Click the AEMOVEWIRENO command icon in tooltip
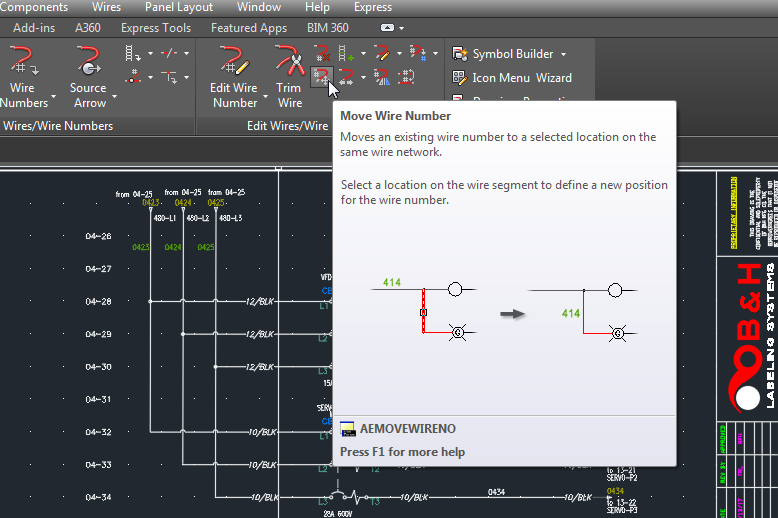This screenshot has height=518, width=778. tap(348, 429)
